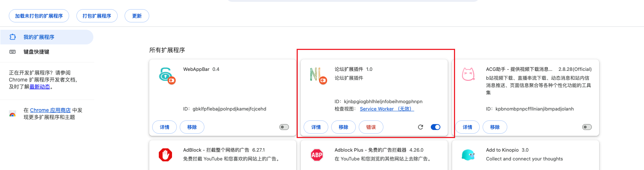
Task: Open 键盘快捷键 in the sidebar
Action: [36, 52]
